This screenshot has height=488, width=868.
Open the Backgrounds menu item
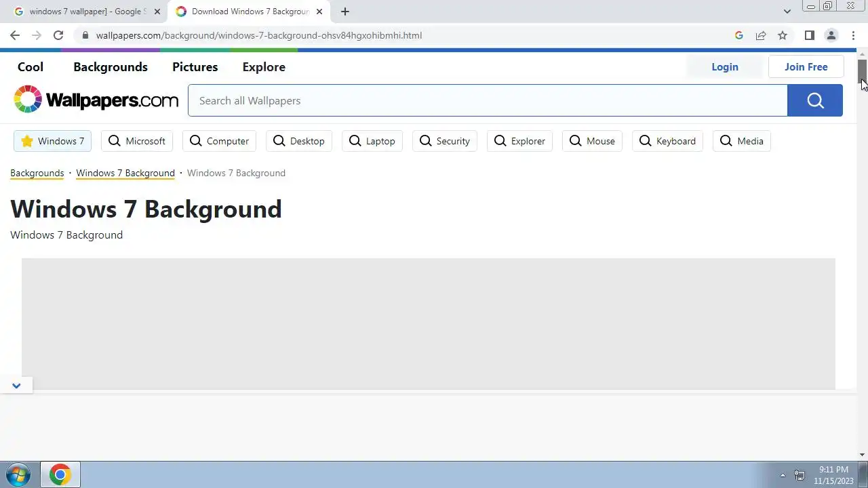tap(111, 66)
